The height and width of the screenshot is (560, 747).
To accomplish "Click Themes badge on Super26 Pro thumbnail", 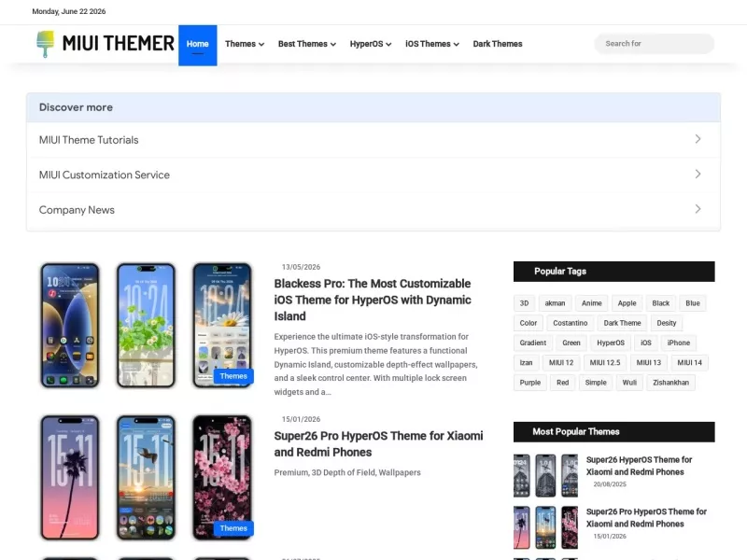I will (233, 528).
